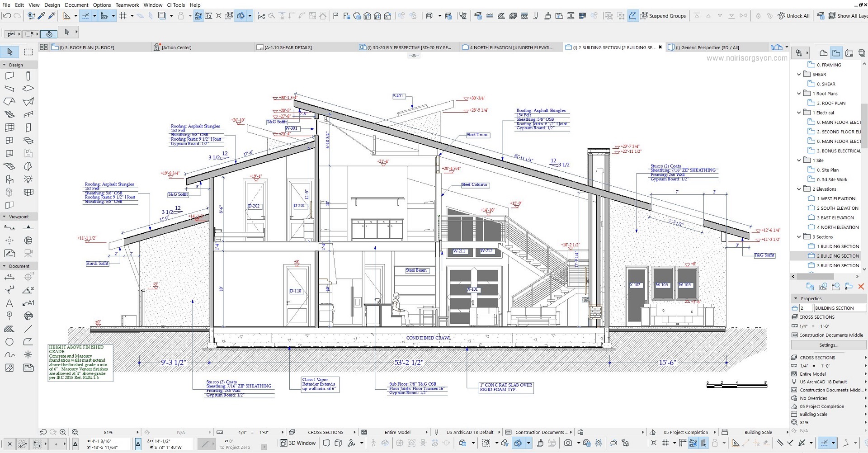868x453 pixels.
Task: Switch to the A-1.10 SHEAR DETAILS tab
Action: tap(305, 47)
